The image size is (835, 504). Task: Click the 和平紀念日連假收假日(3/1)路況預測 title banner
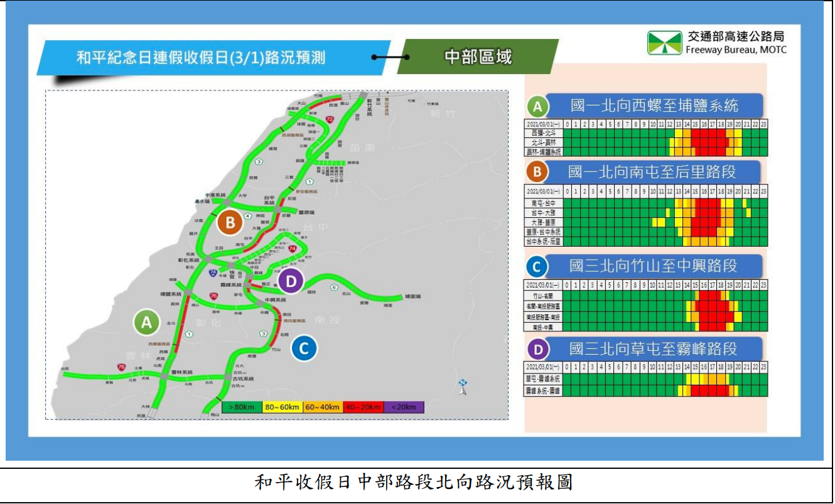point(213,58)
